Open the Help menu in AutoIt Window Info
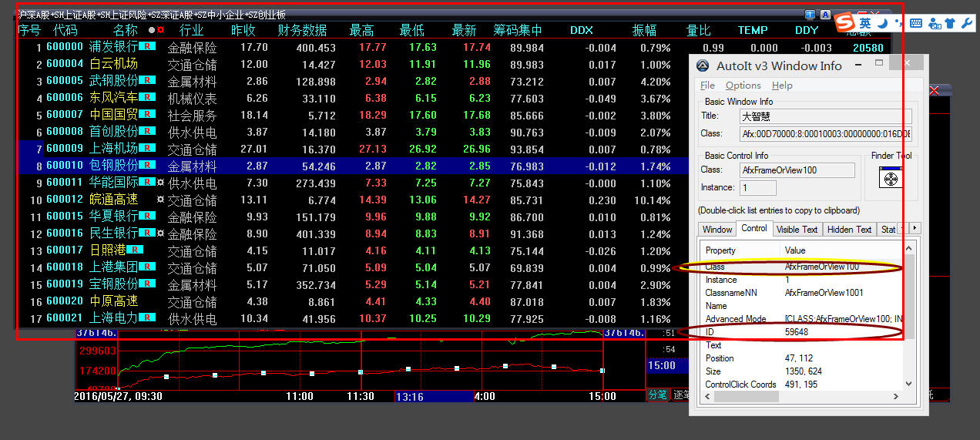The image size is (980, 440). pyautogui.click(x=782, y=86)
